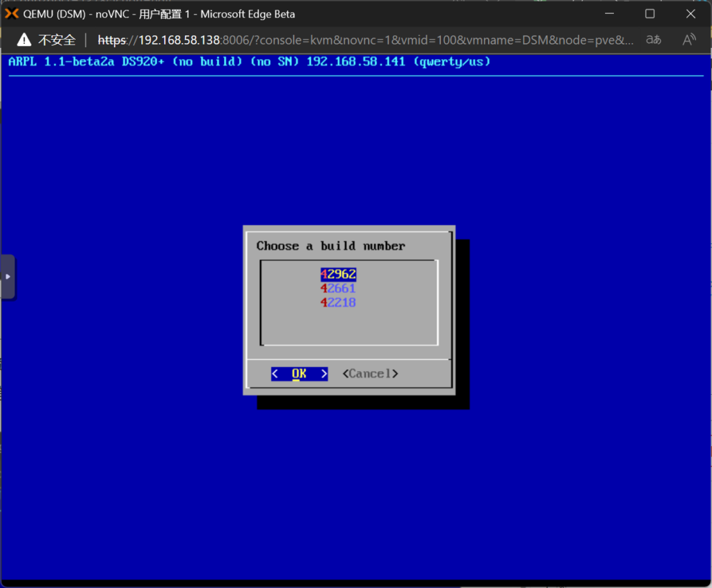Screen dimensions: 712x588
Task: Click the "Choose a build number" dialog title
Action: [x=330, y=246]
